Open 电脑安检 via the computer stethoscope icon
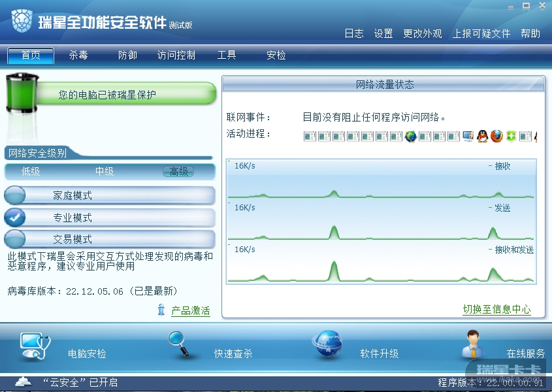 (x=35, y=346)
